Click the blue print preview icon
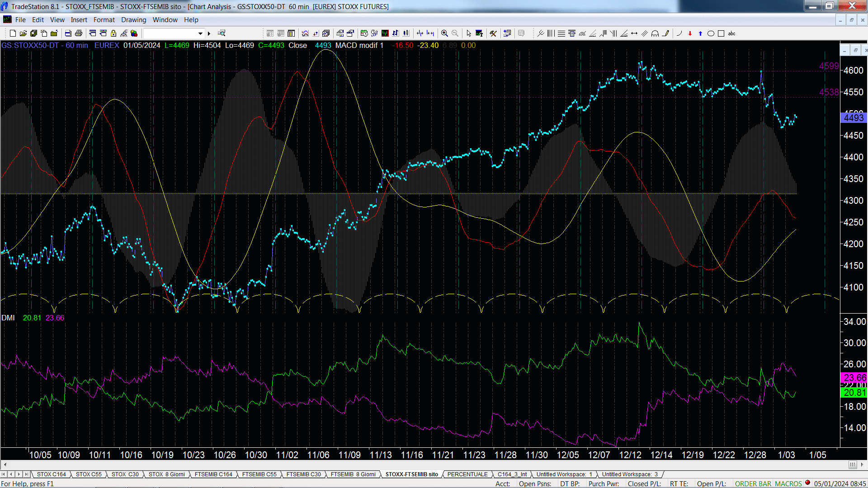The image size is (868, 488). click(68, 33)
